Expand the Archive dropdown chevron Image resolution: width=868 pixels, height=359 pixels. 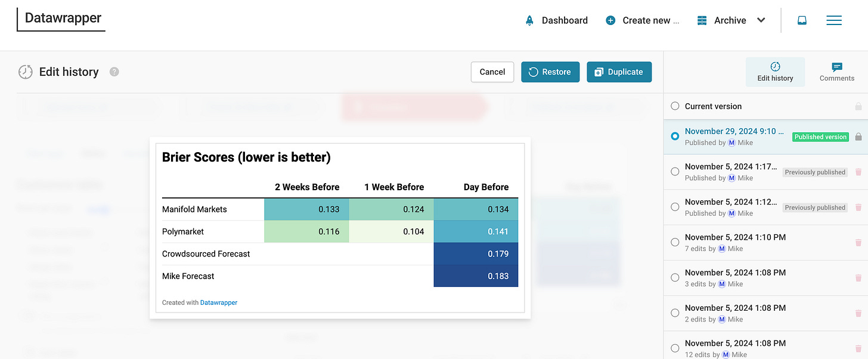click(761, 20)
